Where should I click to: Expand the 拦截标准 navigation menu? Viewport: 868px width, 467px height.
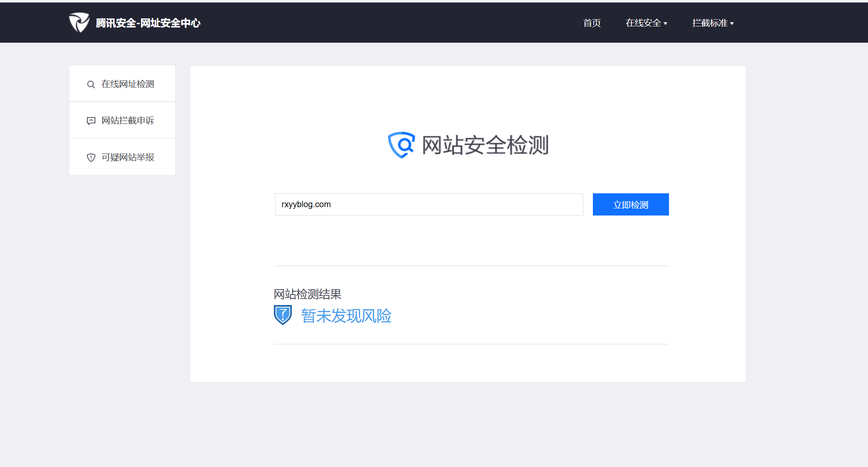[x=710, y=23]
